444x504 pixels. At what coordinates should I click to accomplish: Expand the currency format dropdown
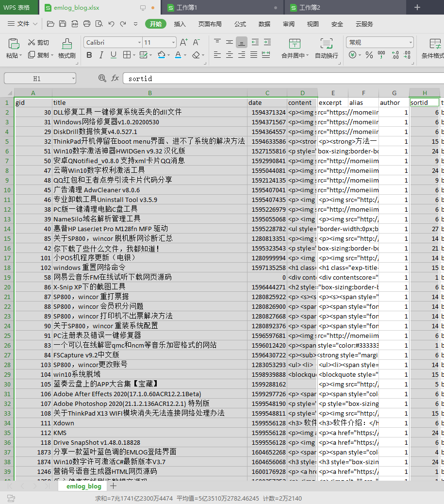pyautogui.click(x=360, y=55)
